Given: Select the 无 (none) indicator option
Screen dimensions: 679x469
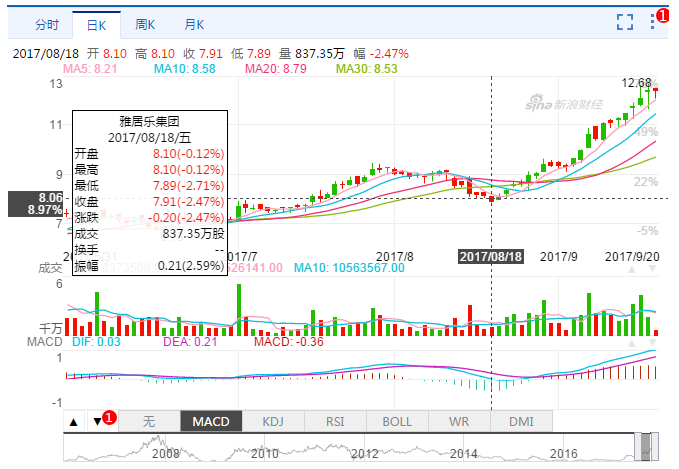Looking at the screenshot, I should pyautogui.click(x=149, y=421).
